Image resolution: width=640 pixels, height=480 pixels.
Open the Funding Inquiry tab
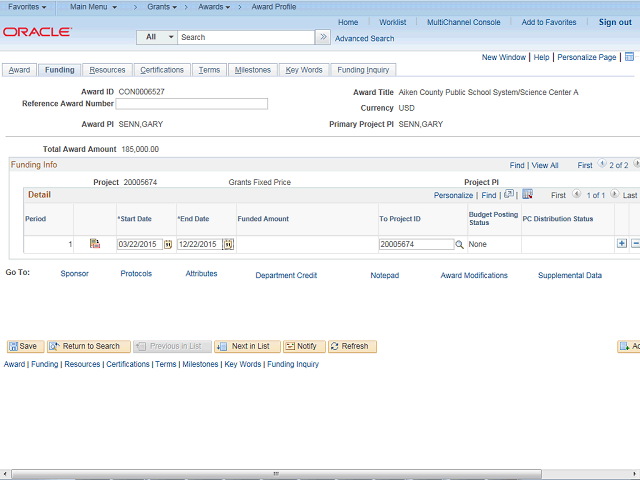(x=363, y=70)
